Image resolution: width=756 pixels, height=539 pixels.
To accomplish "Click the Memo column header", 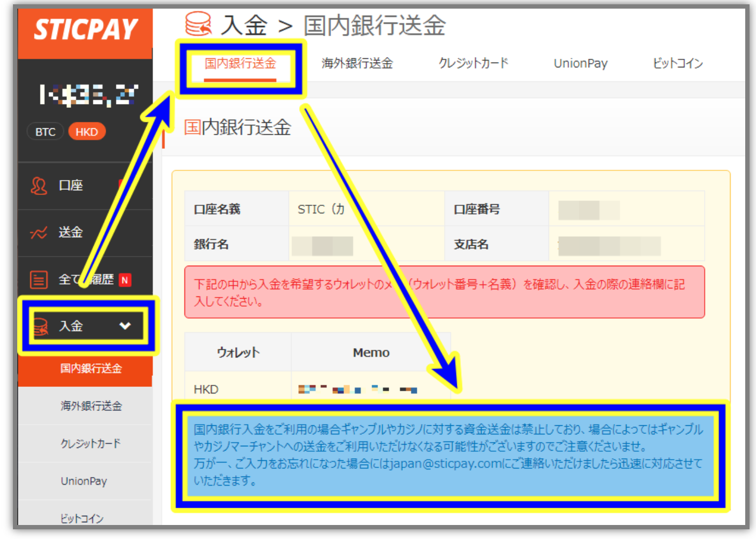I will pos(371,353).
